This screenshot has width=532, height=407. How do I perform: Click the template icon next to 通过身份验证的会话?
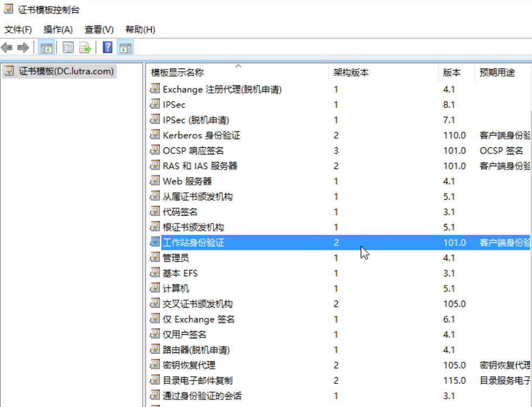click(x=154, y=395)
